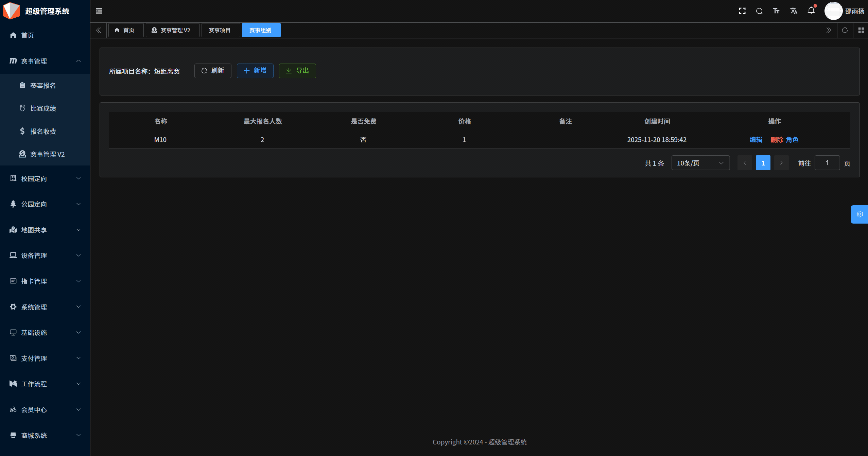Image resolution: width=868 pixels, height=456 pixels.
Task: Click the 编辑 link for M10
Action: [756, 140]
